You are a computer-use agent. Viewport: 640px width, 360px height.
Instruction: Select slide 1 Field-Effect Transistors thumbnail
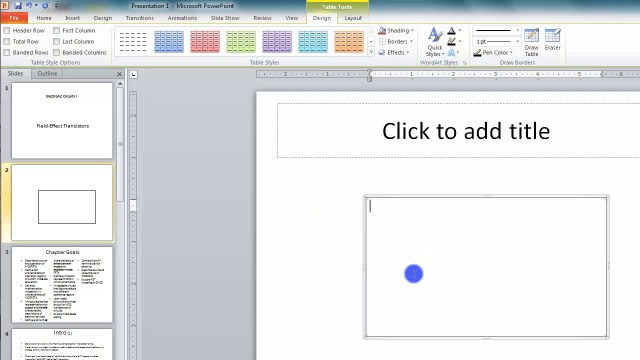click(62, 120)
